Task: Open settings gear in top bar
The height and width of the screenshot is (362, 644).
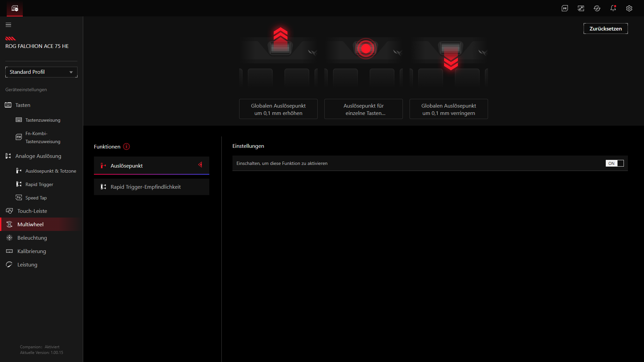Action: 629,8
